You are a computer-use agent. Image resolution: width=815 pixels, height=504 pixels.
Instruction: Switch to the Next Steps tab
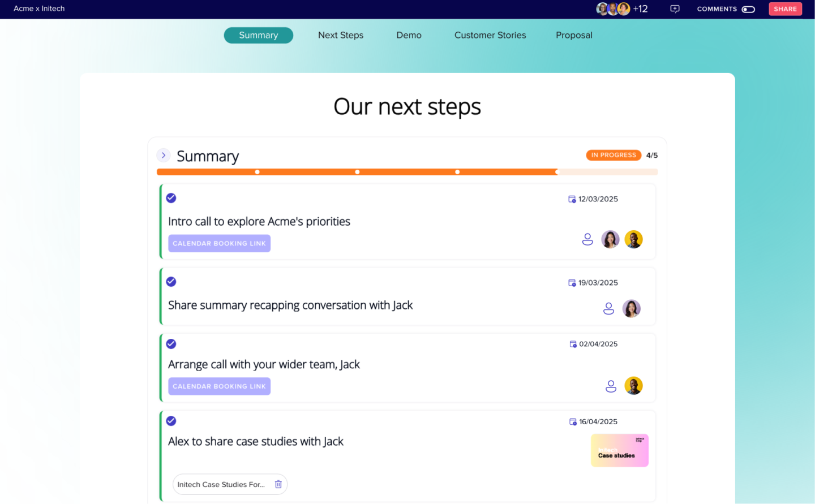(x=341, y=35)
